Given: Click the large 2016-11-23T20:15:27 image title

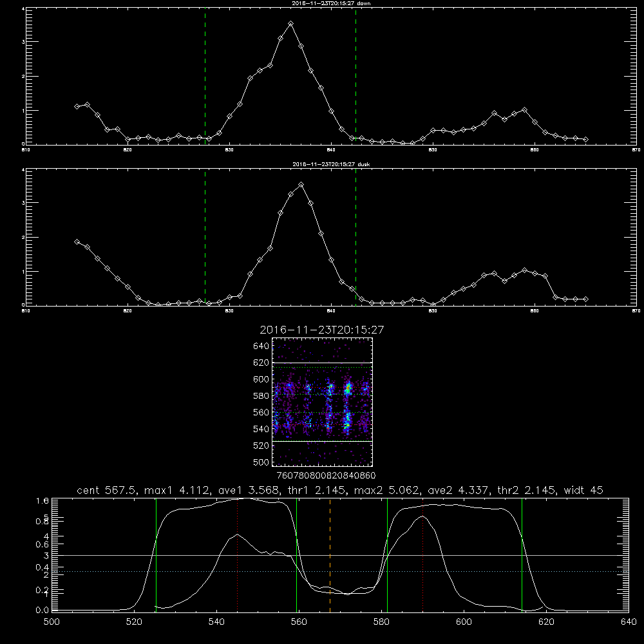Looking at the screenshot, I should (x=322, y=330).
